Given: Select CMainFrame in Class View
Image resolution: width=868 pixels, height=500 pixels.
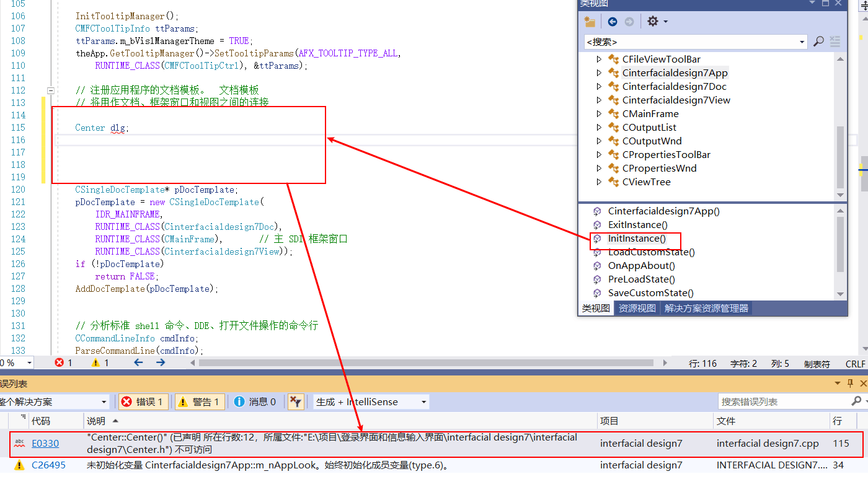Looking at the screenshot, I should pyautogui.click(x=650, y=114).
